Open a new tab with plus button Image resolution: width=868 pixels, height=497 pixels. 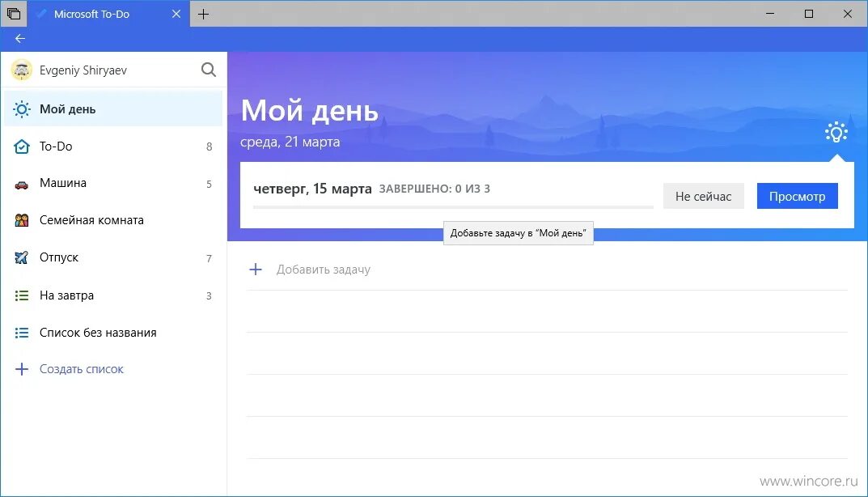(203, 14)
